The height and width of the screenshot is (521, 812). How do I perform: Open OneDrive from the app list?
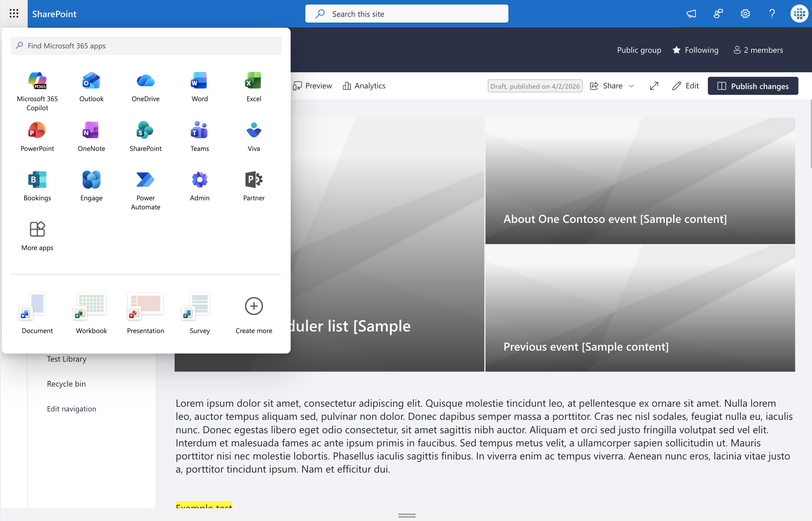146,87
